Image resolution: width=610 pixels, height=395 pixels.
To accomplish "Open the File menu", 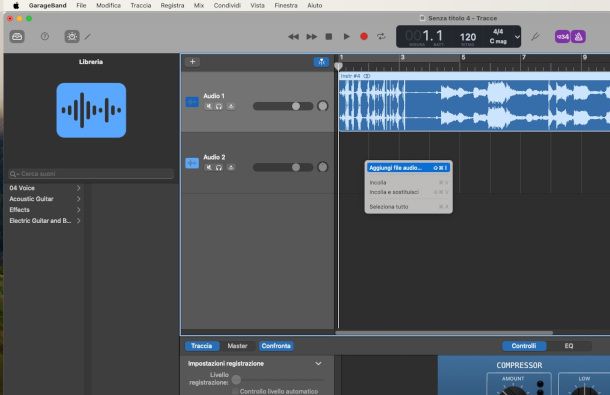I will tap(81, 5).
